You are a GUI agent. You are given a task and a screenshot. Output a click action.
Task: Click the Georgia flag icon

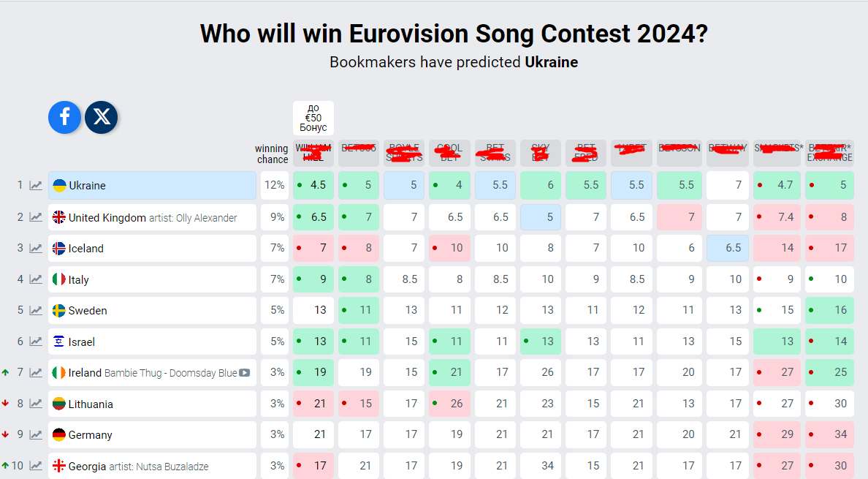(x=59, y=466)
